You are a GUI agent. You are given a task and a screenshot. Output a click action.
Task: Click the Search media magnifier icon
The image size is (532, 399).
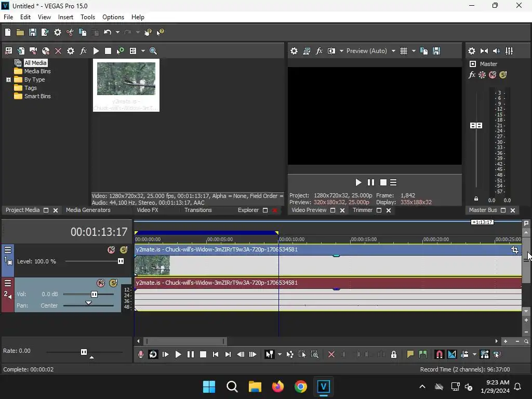pyautogui.click(x=153, y=51)
